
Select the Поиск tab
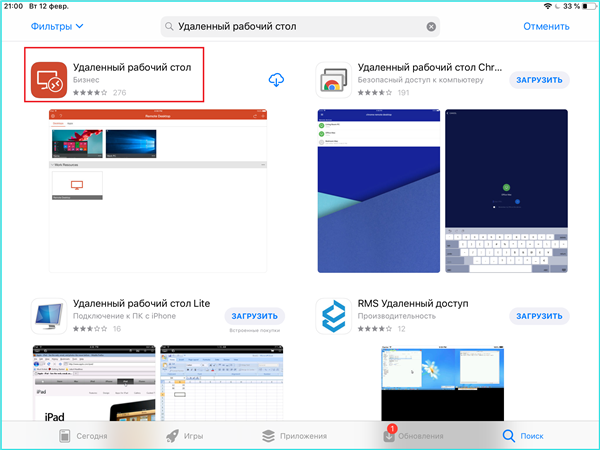click(523, 435)
